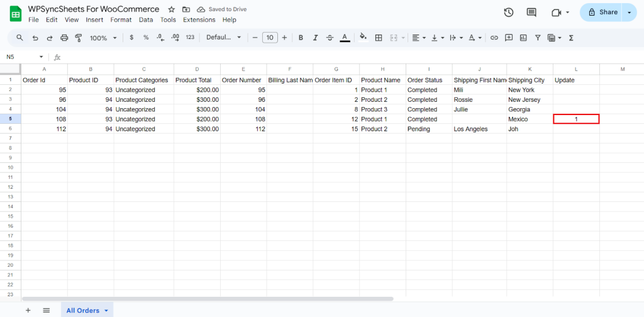This screenshot has height=317, width=644.
Task: Increase decimal places
Action: click(175, 38)
